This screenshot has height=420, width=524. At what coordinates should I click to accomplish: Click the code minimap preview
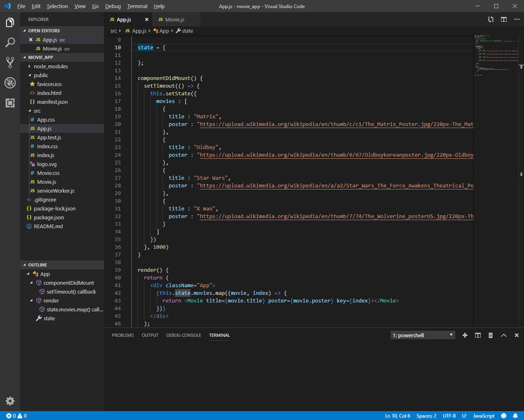click(x=497, y=56)
